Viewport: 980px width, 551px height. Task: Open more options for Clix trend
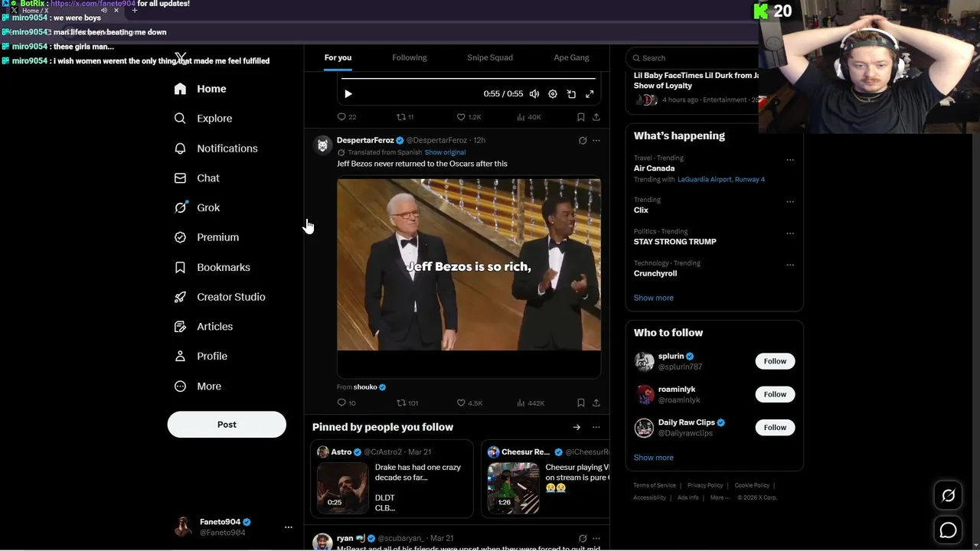[x=790, y=202]
